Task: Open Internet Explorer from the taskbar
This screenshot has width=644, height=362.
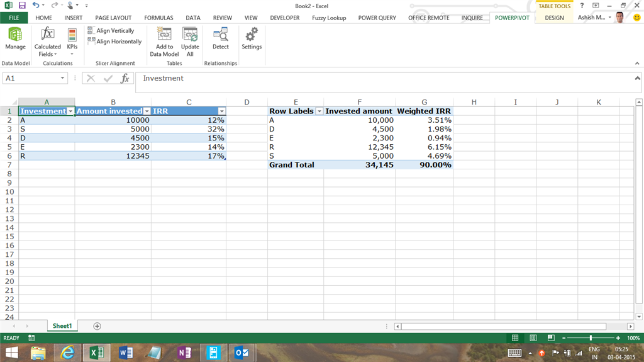Action: click(x=67, y=353)
